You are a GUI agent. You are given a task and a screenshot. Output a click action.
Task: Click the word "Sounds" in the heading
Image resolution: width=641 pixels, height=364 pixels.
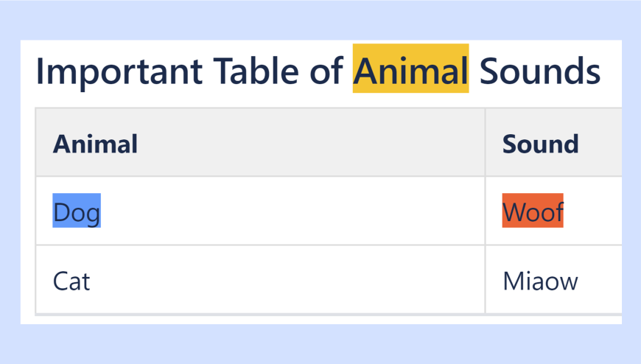point(539,71)
